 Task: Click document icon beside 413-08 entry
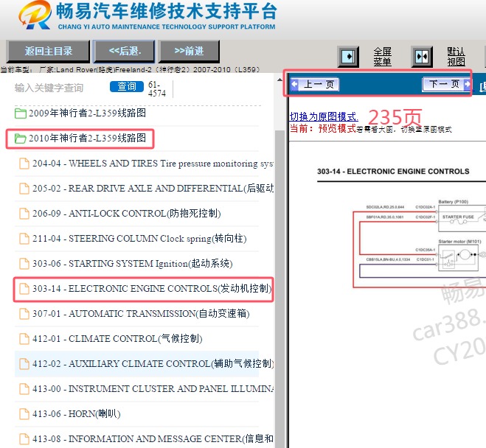[x=24, y=439]
